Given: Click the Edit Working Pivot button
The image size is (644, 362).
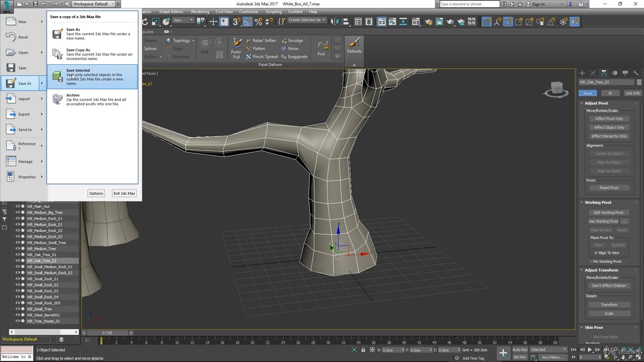Looking at the screenshot, I should [608, 212].
